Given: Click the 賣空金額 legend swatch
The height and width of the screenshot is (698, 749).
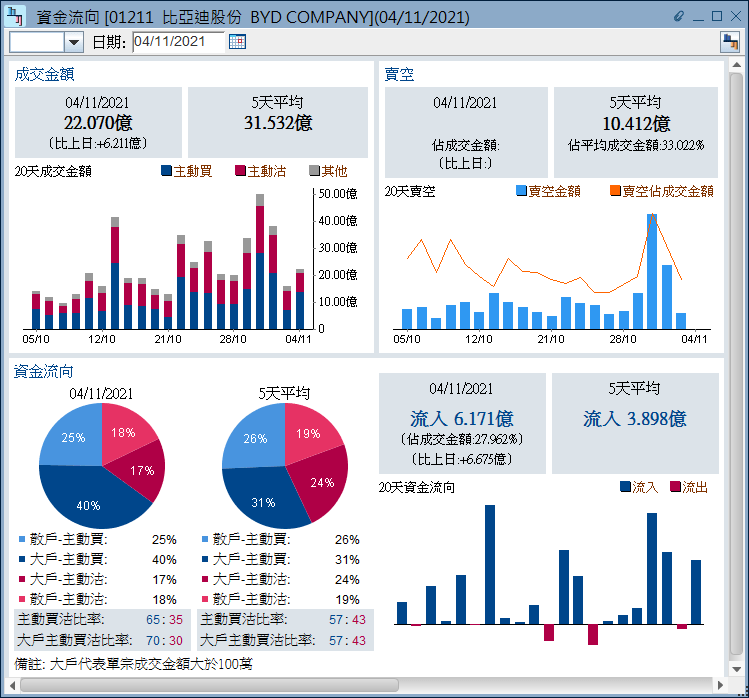Looking at the screenshot, I should point(521,191).
